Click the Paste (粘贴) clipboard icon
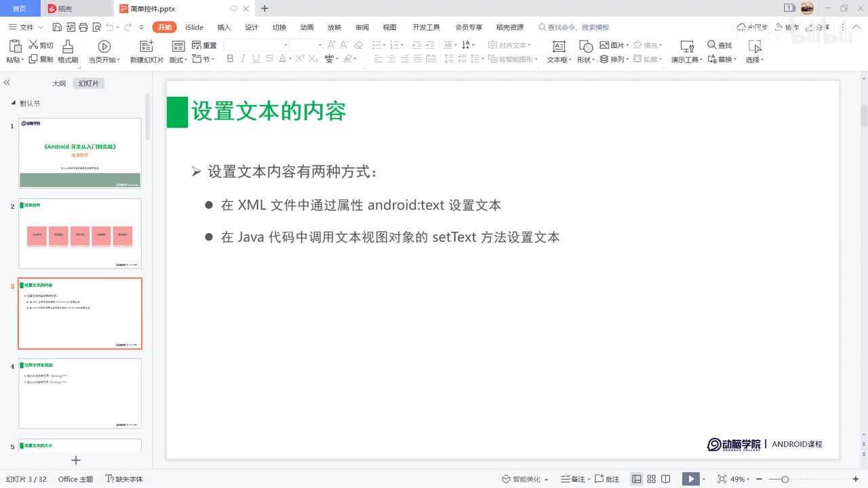 point(15,46)
